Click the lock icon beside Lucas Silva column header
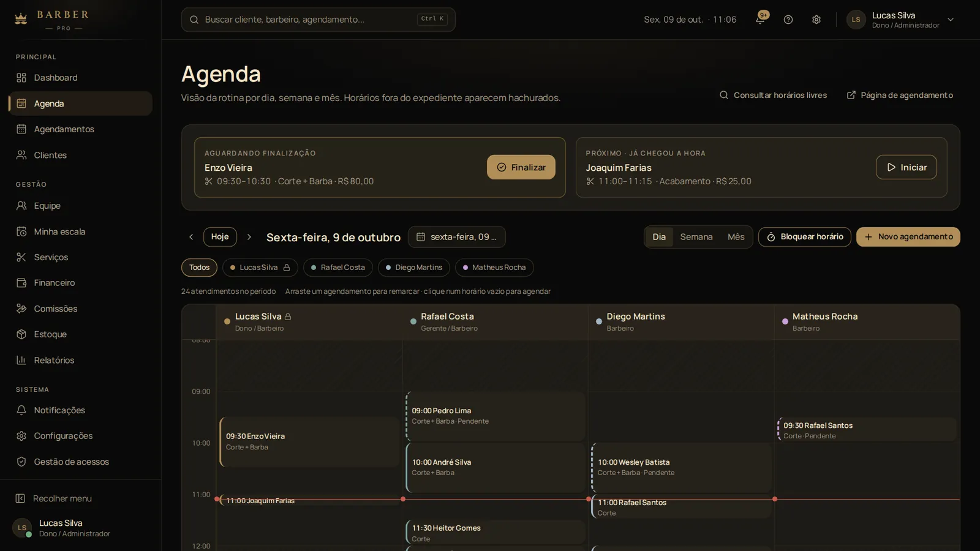This screenshot has height=551, width=980. 288,317
